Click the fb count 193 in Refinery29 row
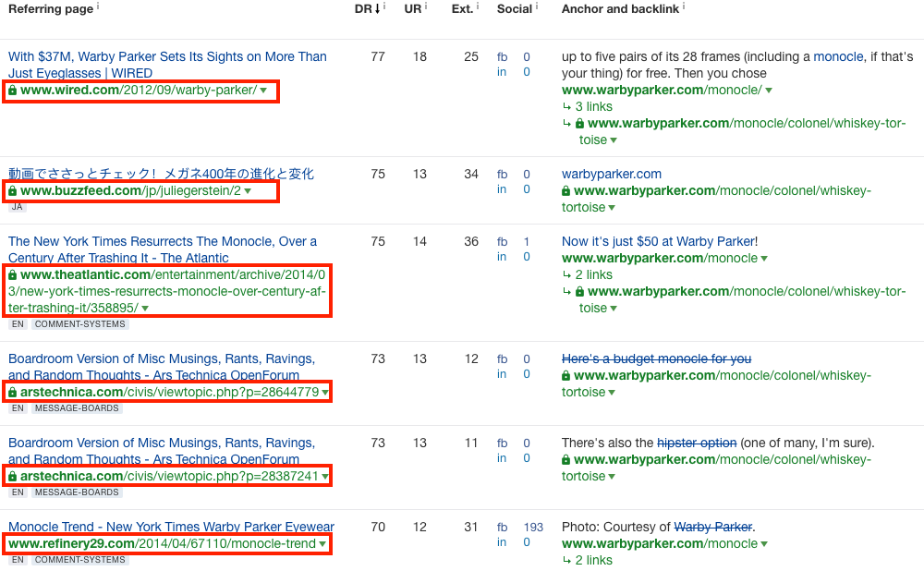This screenshot has height=571, width=924. 533,528
